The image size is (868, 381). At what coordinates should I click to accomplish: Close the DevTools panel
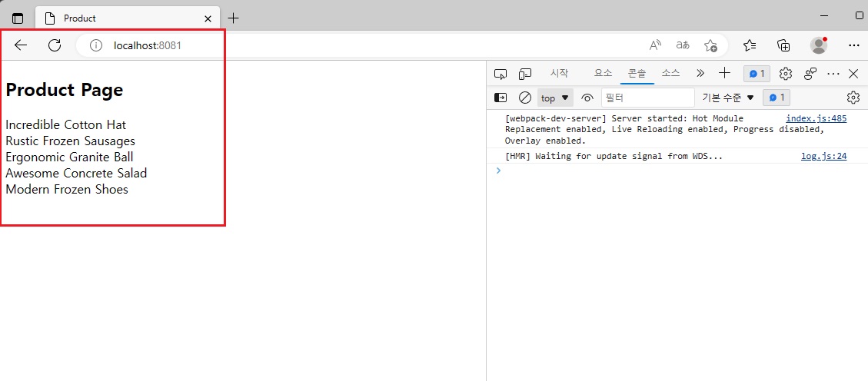click(x=853, y=74)
